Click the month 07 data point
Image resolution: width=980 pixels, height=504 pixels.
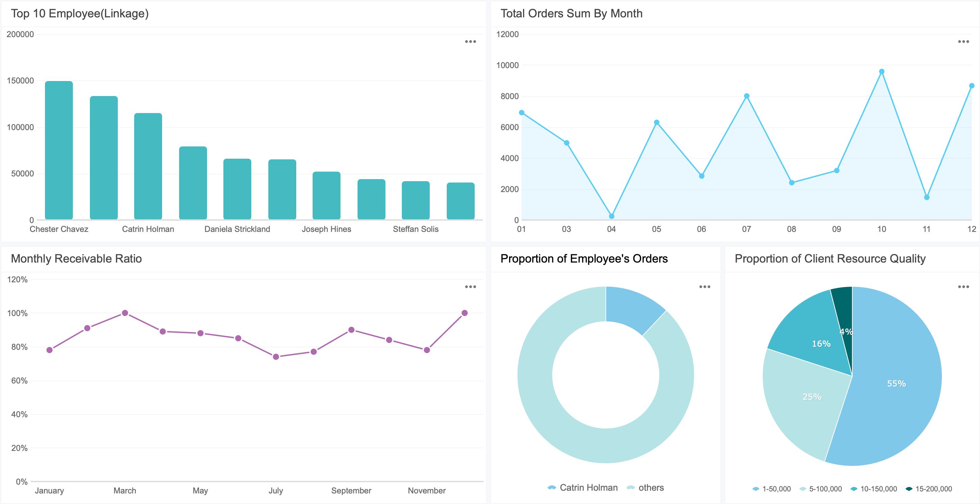(746, 96)
